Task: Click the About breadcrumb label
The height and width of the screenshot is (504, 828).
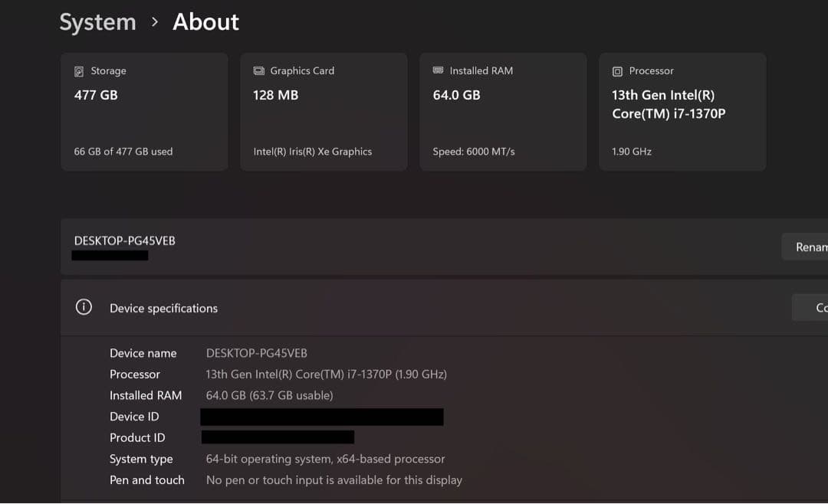Action: pos(205,22)
